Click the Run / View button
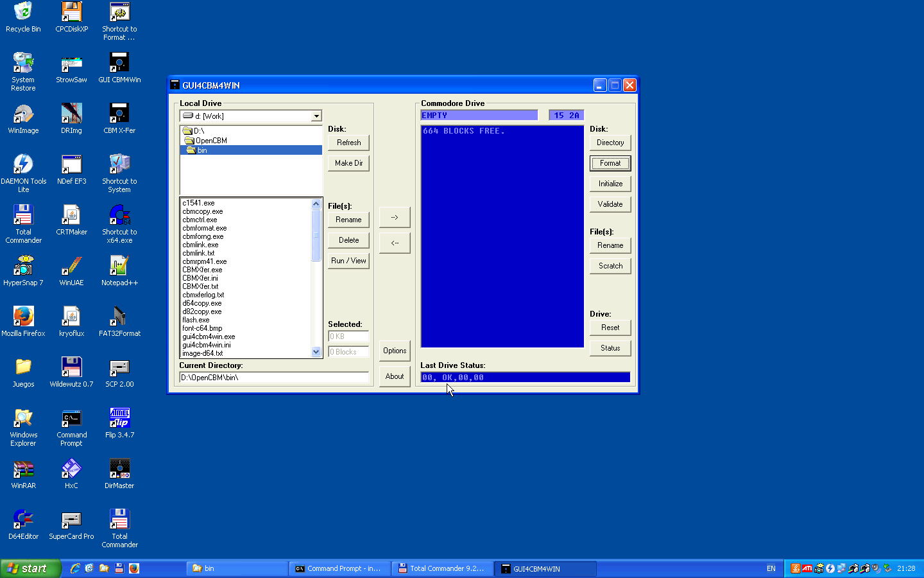Viewport: 924px width, 578px height. tap(348, 261)
